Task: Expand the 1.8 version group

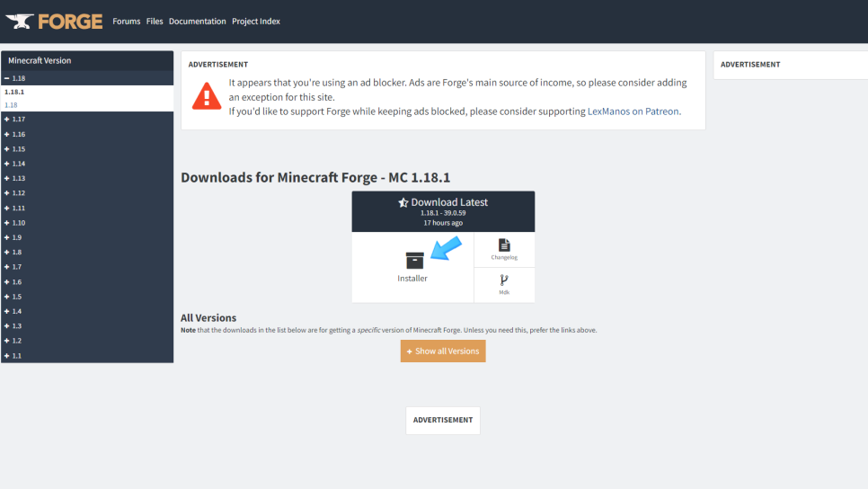Action: pos(87,252)
